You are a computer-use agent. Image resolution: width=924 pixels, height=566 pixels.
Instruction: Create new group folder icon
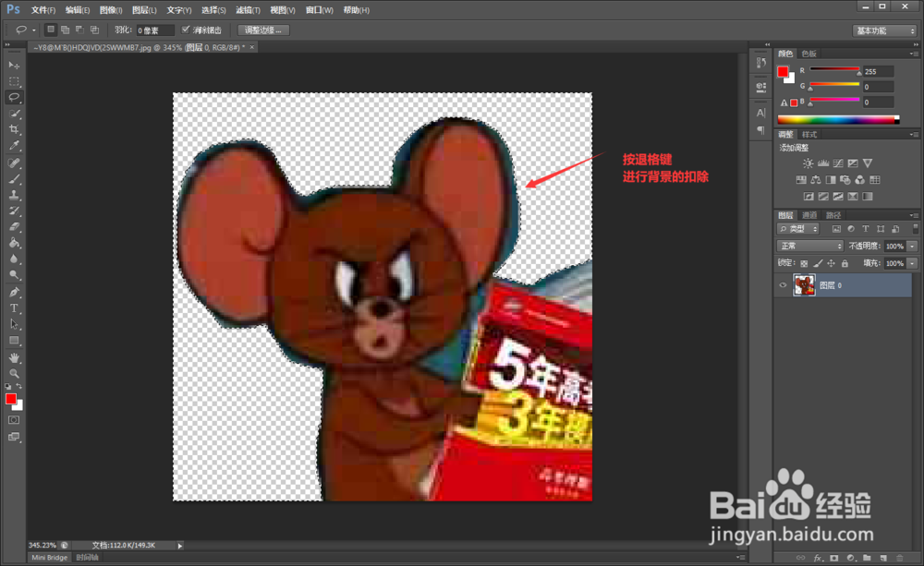[867, 557]
